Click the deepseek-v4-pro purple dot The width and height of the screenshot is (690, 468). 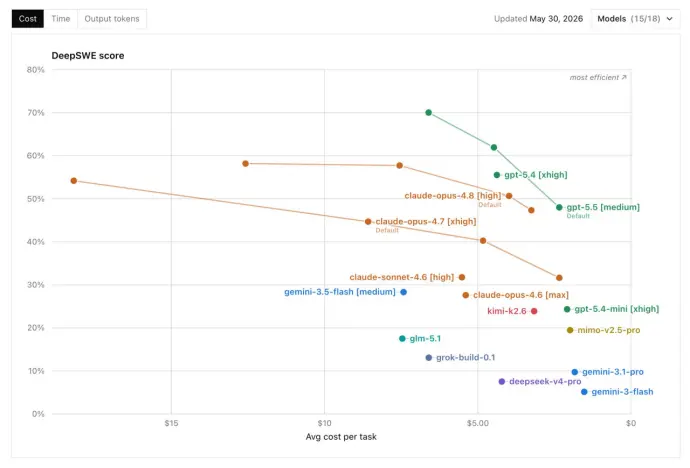pyautogui.click(x=502, y=381)
